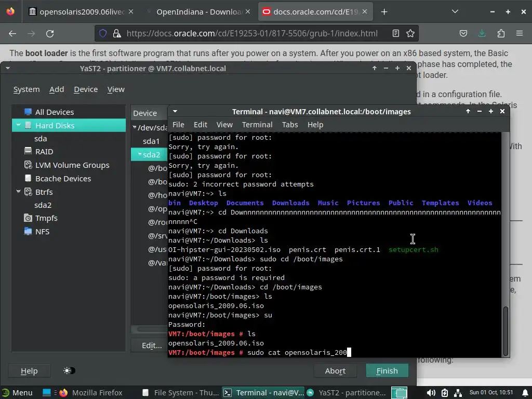Screen dimensions: 532x399
Task: Open the Terminal Tabs menu
Action: (x=290, y=125)
